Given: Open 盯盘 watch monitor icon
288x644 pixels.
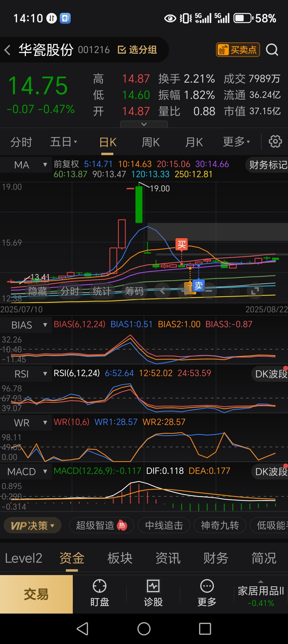Looking at the screenshot, I should [x=99, y=593].
